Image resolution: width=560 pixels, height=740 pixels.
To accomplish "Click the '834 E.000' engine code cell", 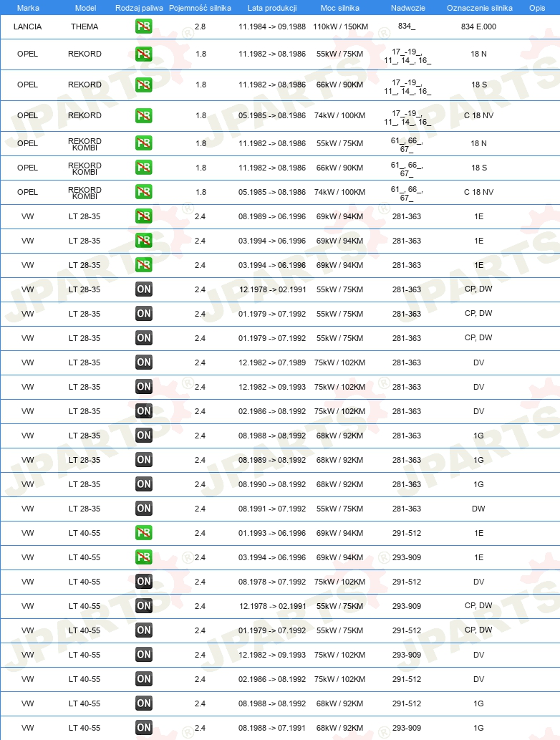I will 479,27.
